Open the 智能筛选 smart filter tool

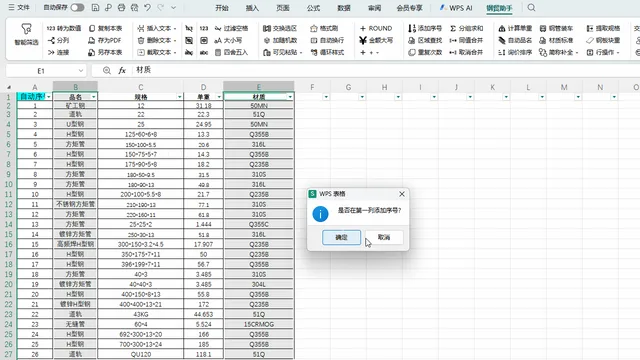27,35
